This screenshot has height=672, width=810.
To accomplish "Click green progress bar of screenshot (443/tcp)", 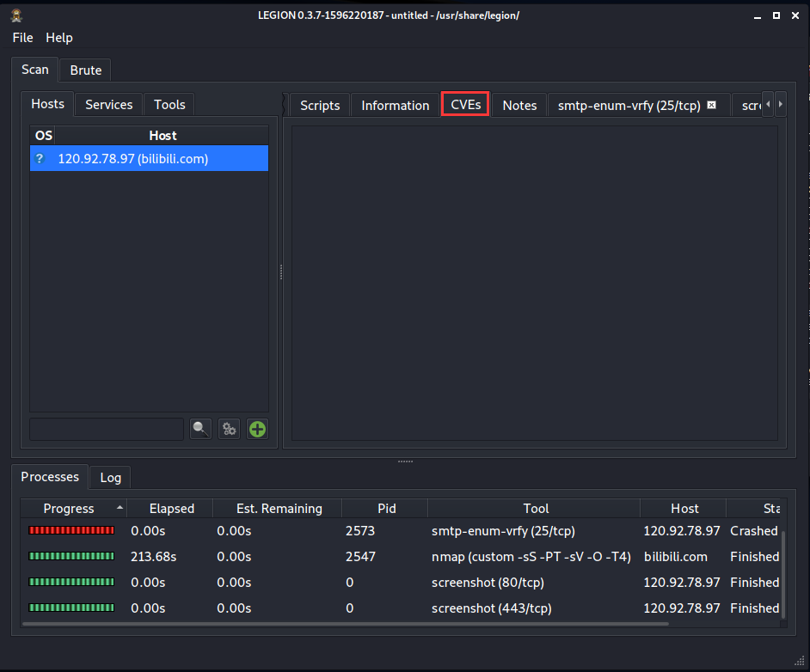I will [x=71, y=608].
